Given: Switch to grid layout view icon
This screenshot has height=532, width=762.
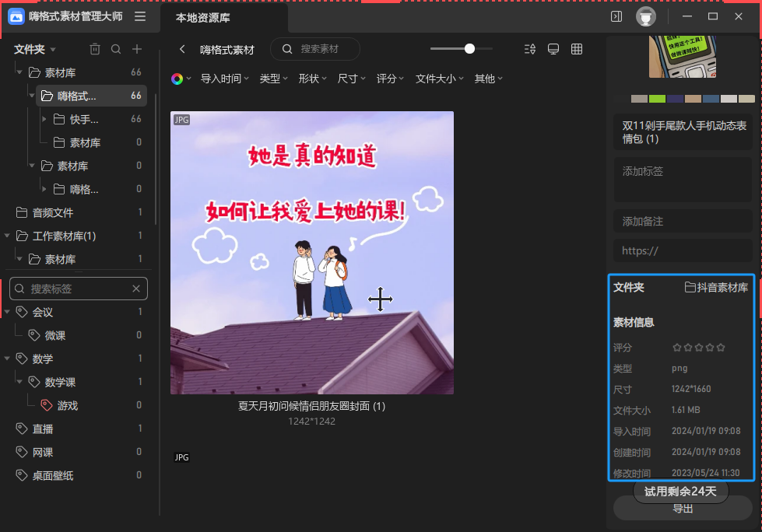Looking at the screenshot, I should (x=576, y=49).
